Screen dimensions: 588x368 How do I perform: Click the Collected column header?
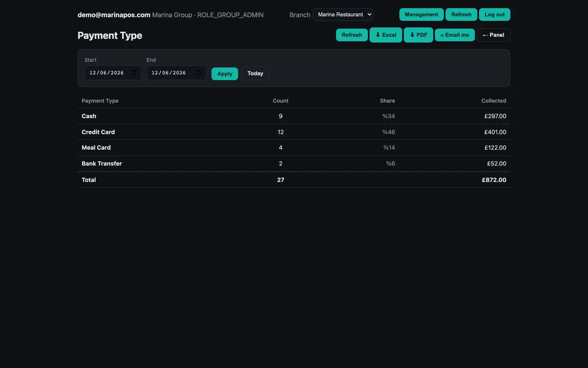[x=494, y=101]
